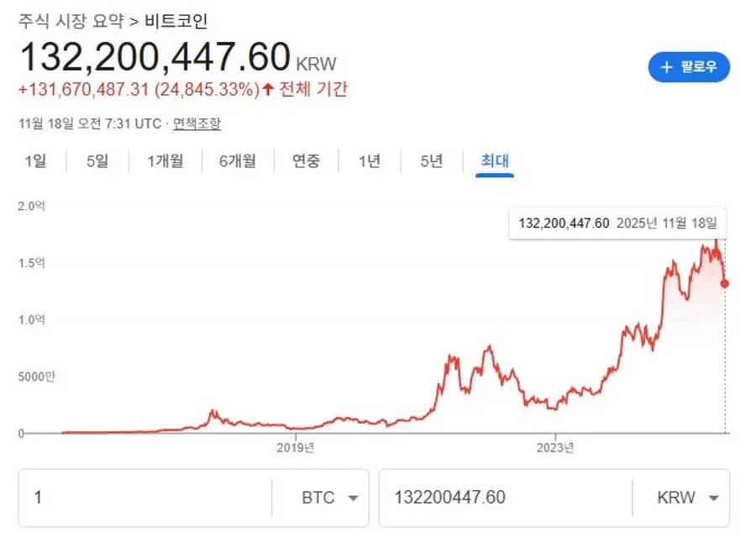Select the 최대 maximum range tab

[x=495, y=161]
